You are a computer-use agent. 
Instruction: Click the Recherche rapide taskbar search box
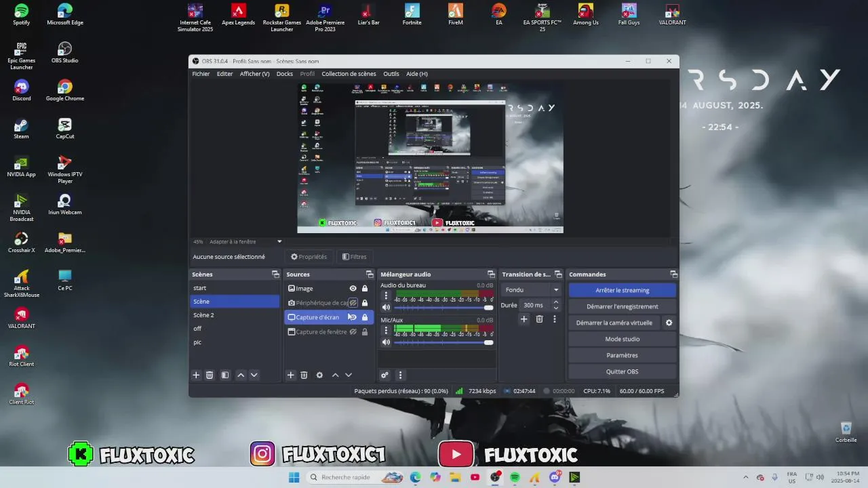pos(355,477)
